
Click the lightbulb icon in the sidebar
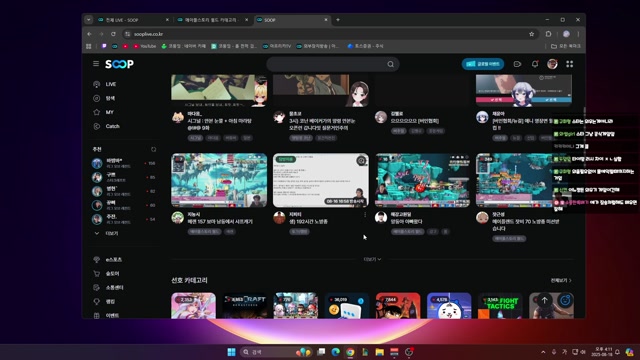(x=97, y=301)
